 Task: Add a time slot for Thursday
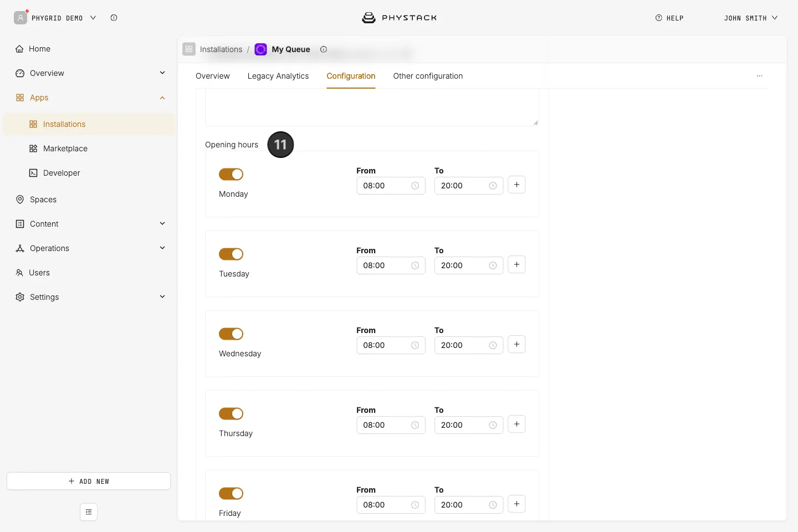(516, 424)
